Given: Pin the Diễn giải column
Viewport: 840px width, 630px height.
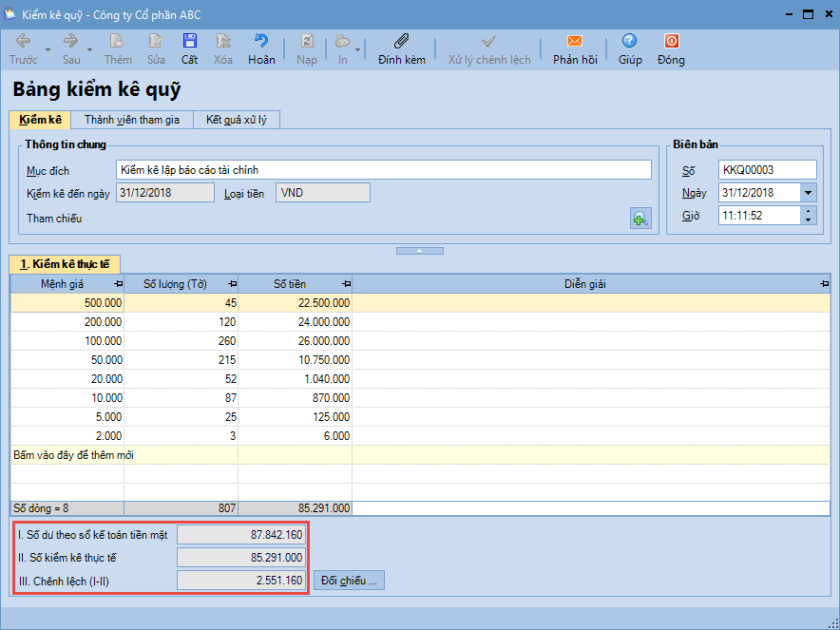Looking at the screenshot, I should pyautogui.click(x=824, y=284).
